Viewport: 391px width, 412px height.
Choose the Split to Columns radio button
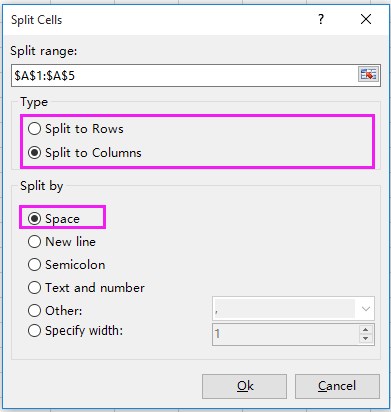click(85, 153)
